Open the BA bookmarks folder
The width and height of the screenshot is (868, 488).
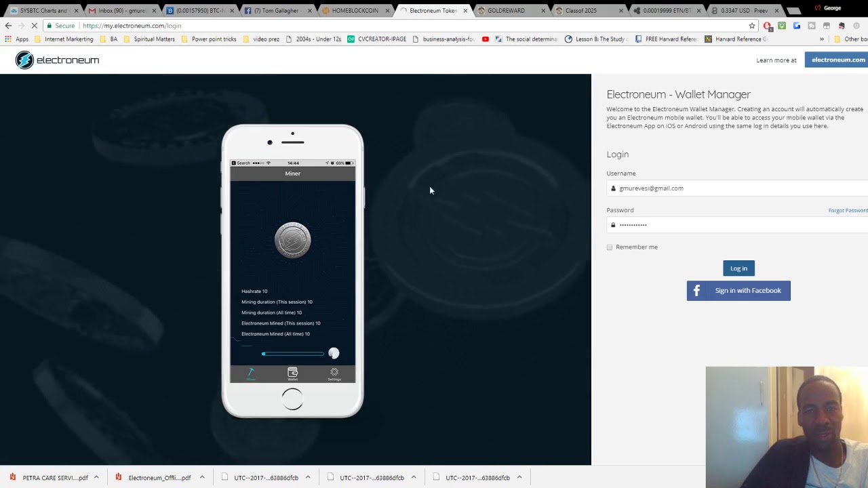[108, 39]
